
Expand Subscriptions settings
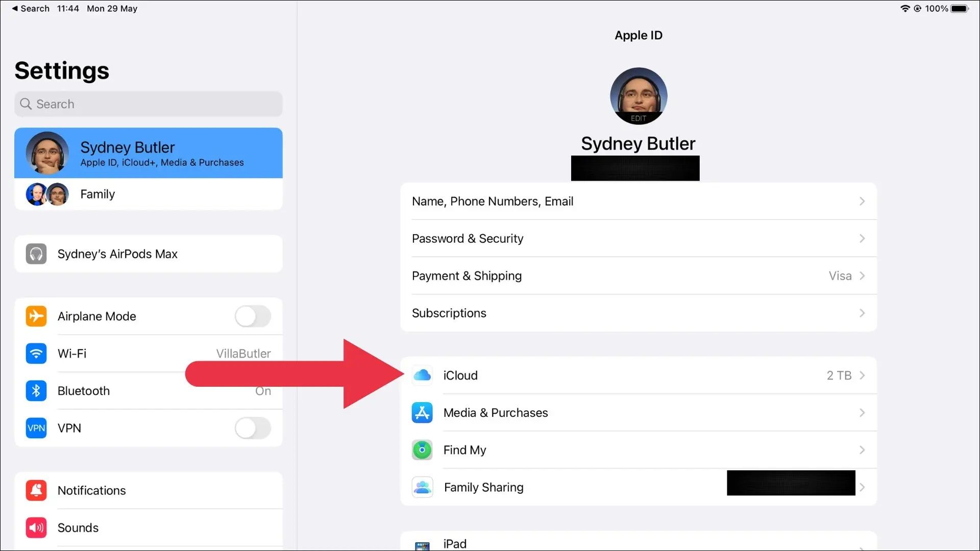coord(638,313)
